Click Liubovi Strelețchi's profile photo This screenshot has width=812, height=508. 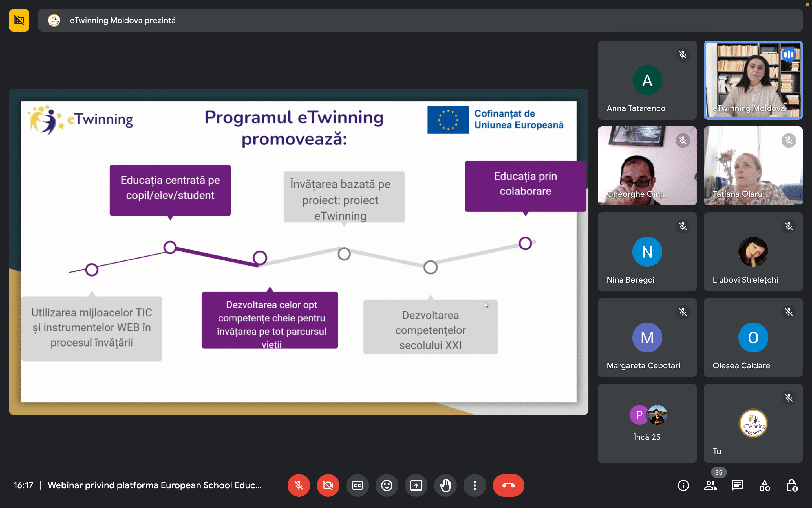pyautogui.click(x=753, y=252)
